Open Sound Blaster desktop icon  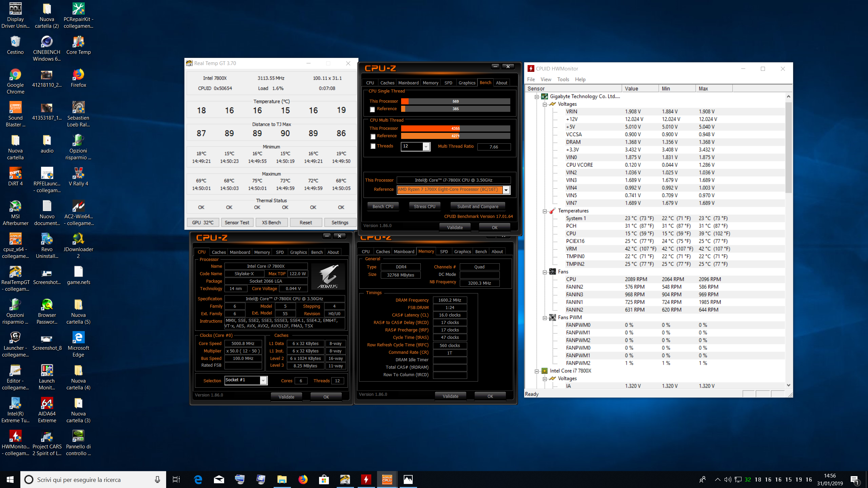[x=15, y=115]
